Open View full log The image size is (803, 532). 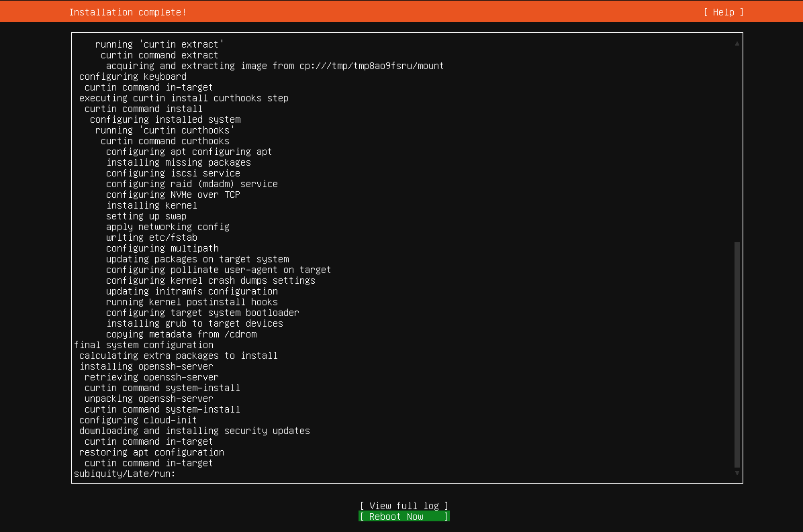(404, 506)
